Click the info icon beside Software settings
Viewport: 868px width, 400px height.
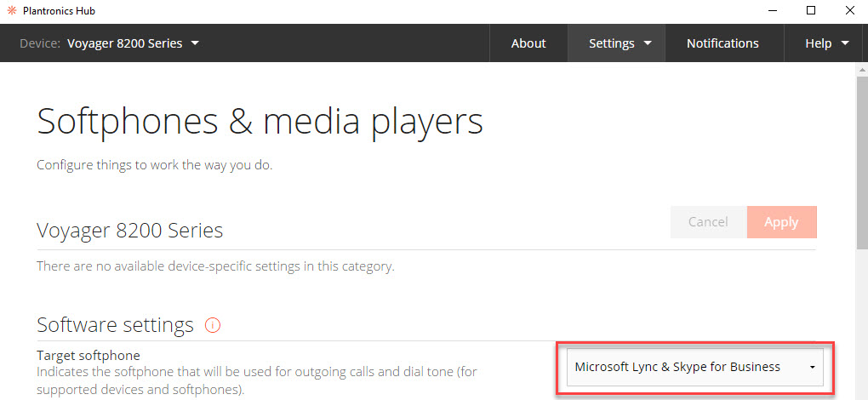point(213,324)
